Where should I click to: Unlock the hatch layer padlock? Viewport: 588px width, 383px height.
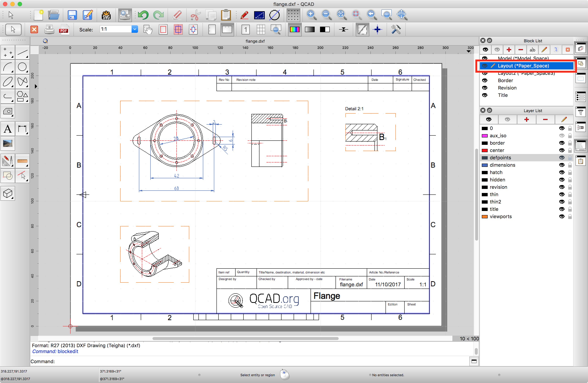click(570, 172)
